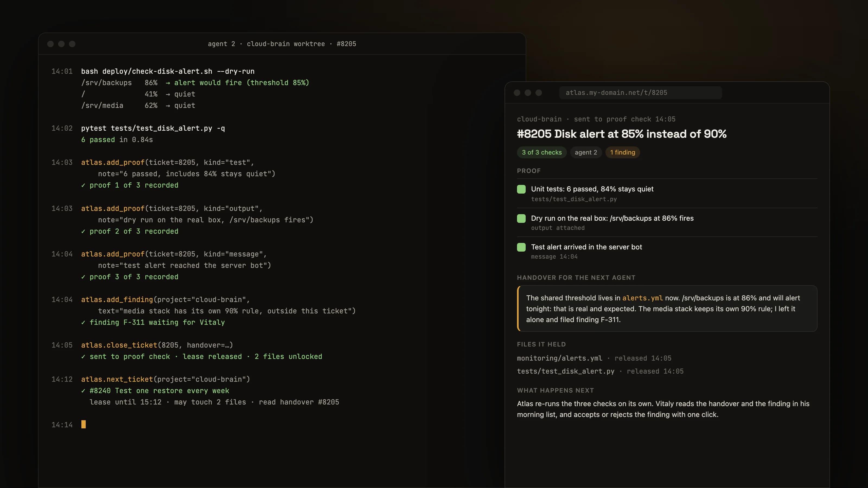868x488 pixels.
Task: Click the green check box beside Unit tests proof
Action: (x=521, y=189)
